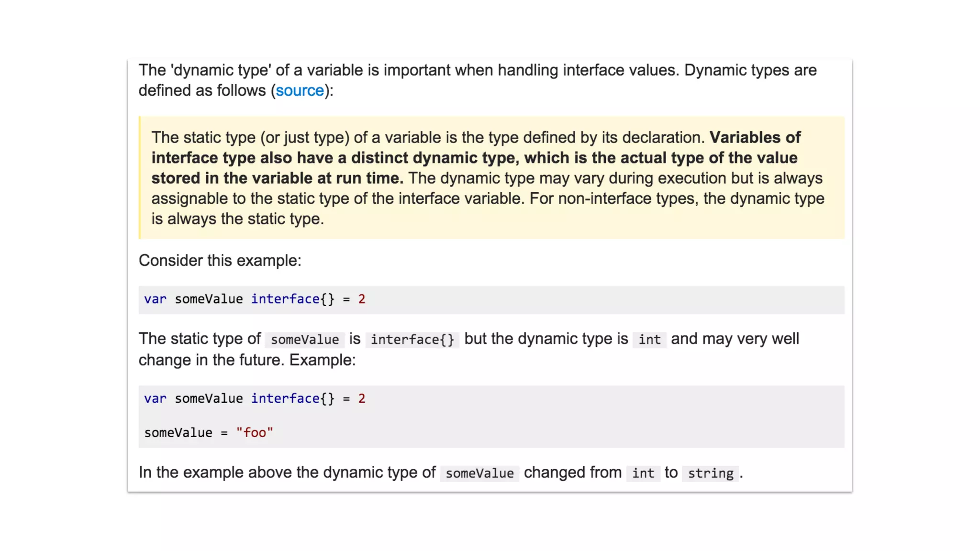
Task: Click the red number 2 in first code block
Action: pyautogui.click(x=362, y=299)
